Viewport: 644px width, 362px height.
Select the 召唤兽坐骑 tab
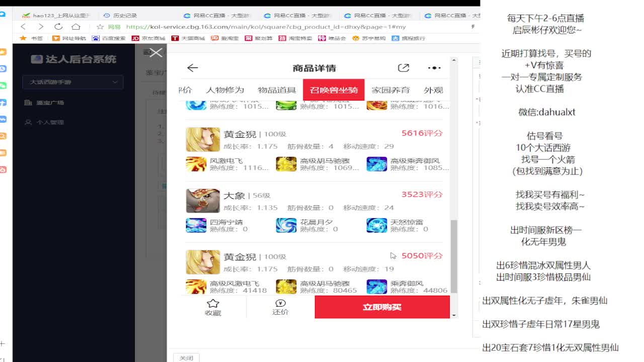coord(334,90)
